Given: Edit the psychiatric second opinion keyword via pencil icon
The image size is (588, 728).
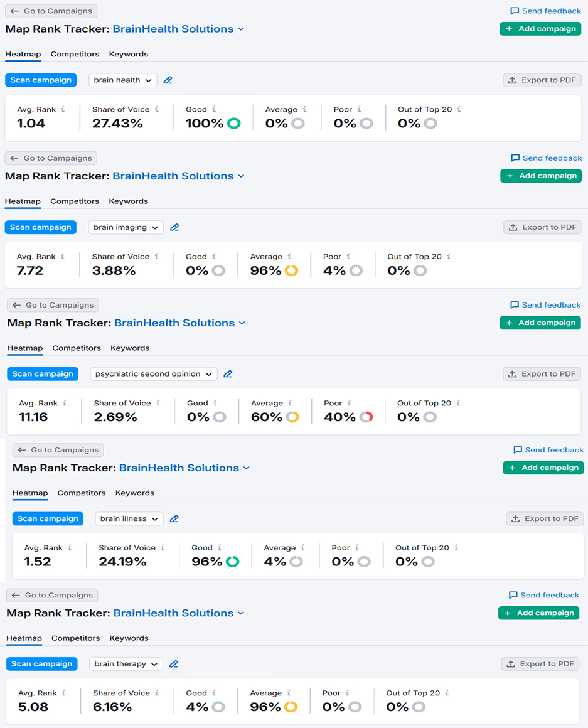Looking at the screenshot, I should pyautogui.click(x=228, y=374).
